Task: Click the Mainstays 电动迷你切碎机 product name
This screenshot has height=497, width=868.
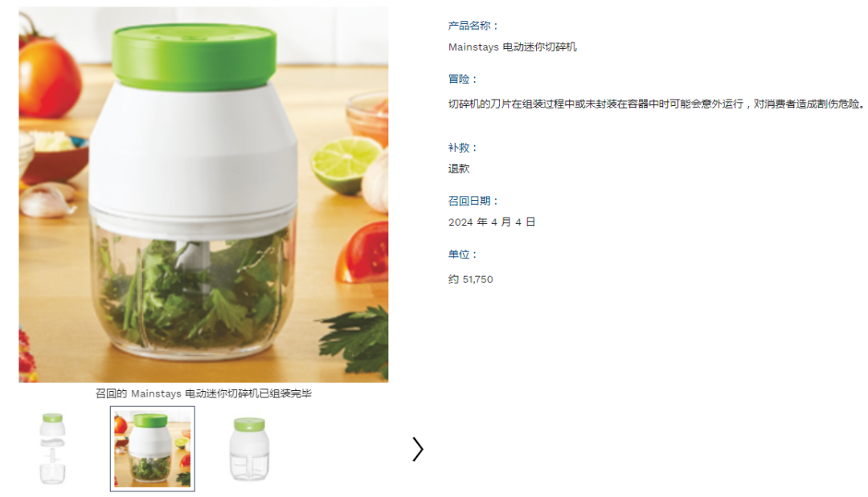Action: coord(513,47)
